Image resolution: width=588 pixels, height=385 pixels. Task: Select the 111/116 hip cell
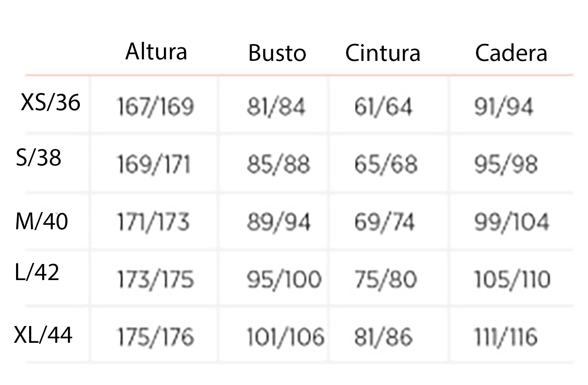pyautogui.click(x=505, y=337)
